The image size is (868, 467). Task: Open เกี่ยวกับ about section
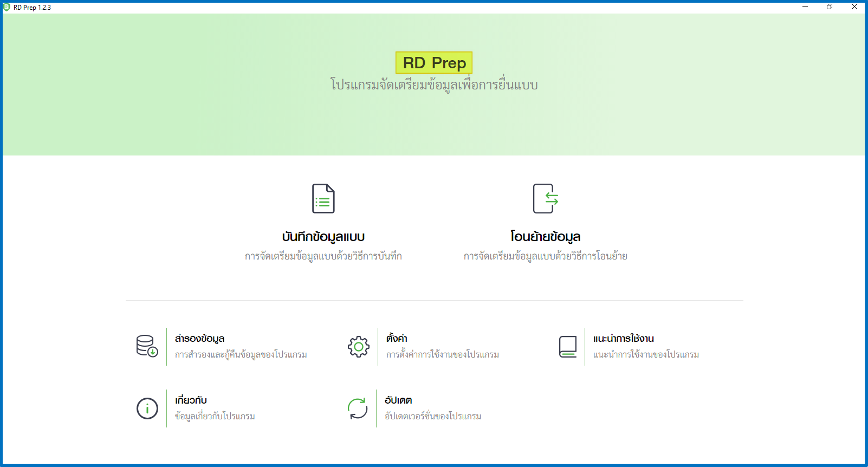[x=191, y=400]
